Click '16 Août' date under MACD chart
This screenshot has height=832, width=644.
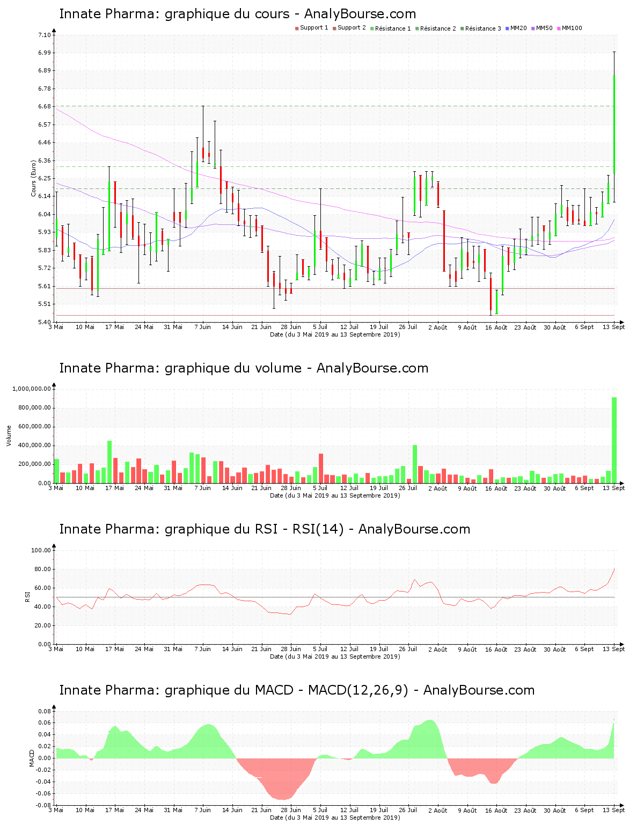coord(496,810)
